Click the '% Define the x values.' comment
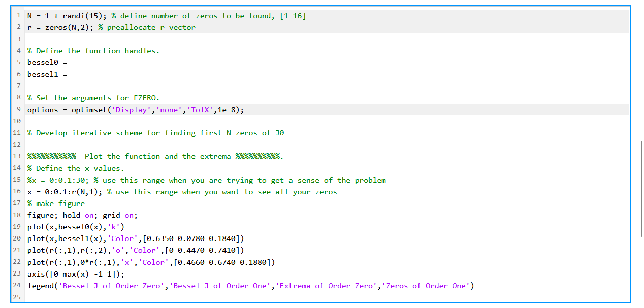This screenshot has width=644, height=308. 76,168
